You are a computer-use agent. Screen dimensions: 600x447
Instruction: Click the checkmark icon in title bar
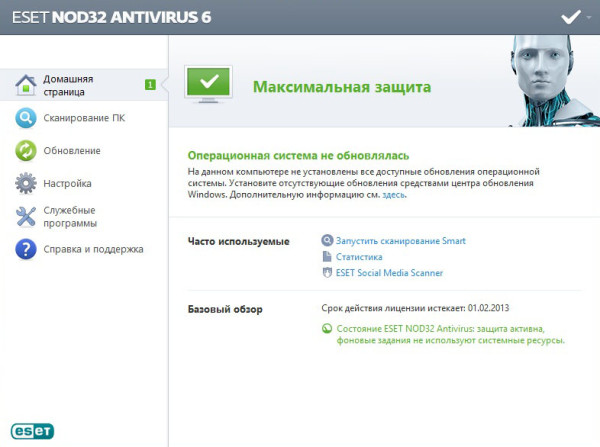click(x=571, y=17)
